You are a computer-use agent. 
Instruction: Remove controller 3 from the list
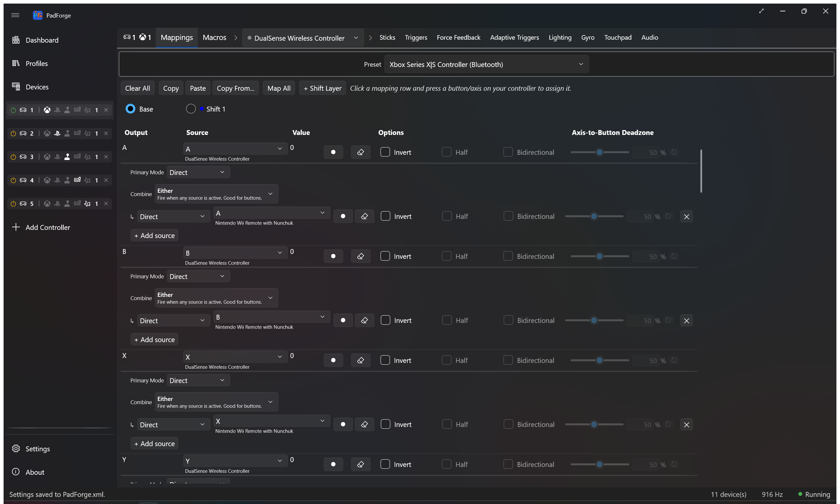pyautogui.click(x=106, y=157)
